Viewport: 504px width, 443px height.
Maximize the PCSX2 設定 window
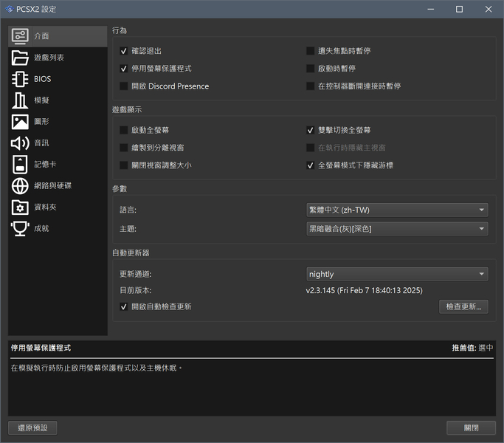click(x=459, y=9)
